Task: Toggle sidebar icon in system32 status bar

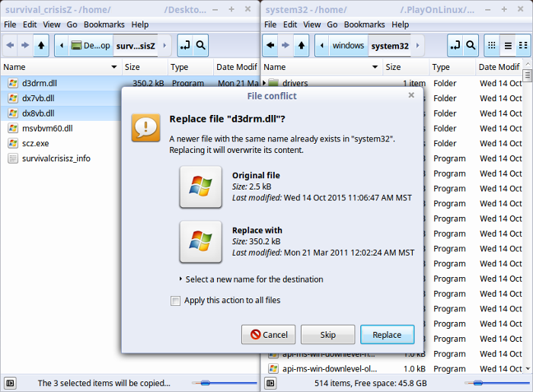Action: pyautogui.click(x=270, y=383)
